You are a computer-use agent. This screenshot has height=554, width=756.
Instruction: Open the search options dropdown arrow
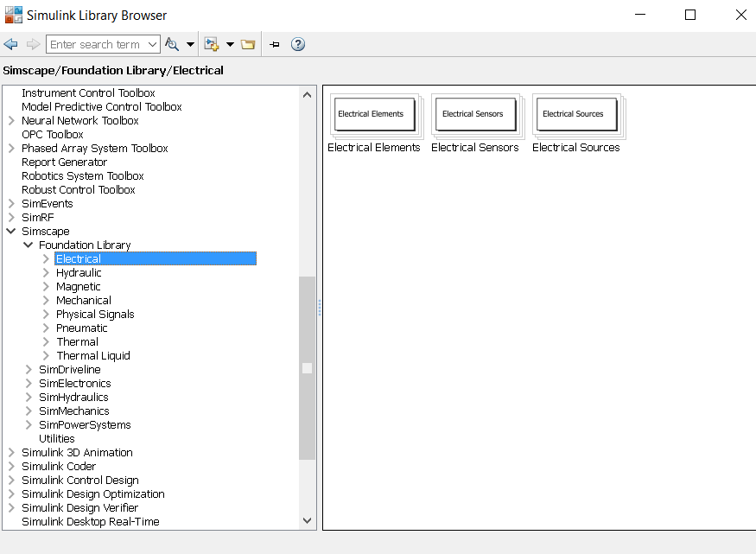pyautogui.click(x=190, y=44)
